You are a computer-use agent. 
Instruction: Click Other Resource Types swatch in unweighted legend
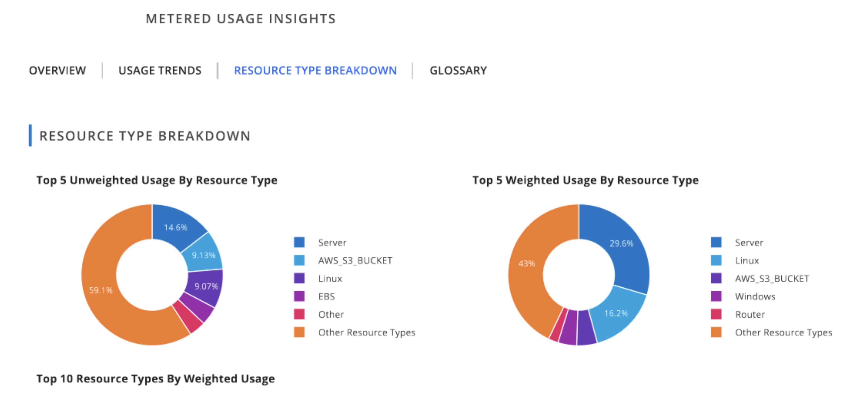coord(299,332)
